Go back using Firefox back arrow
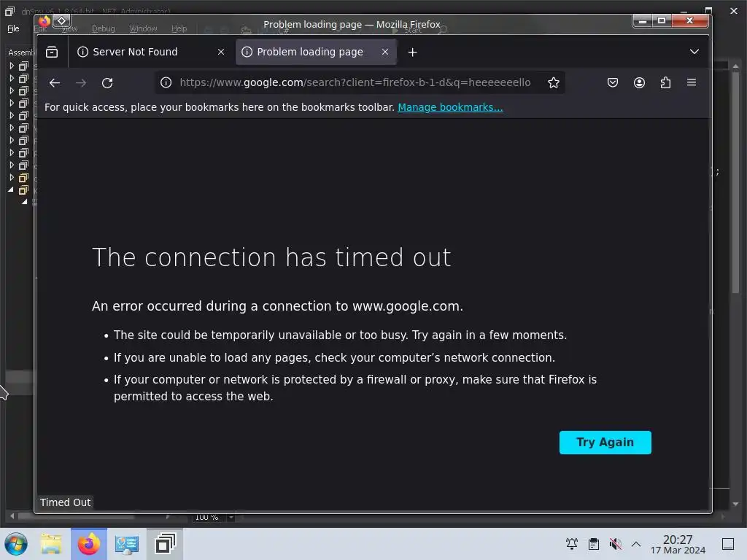This screenshot has height=560, width=747. 54,83
